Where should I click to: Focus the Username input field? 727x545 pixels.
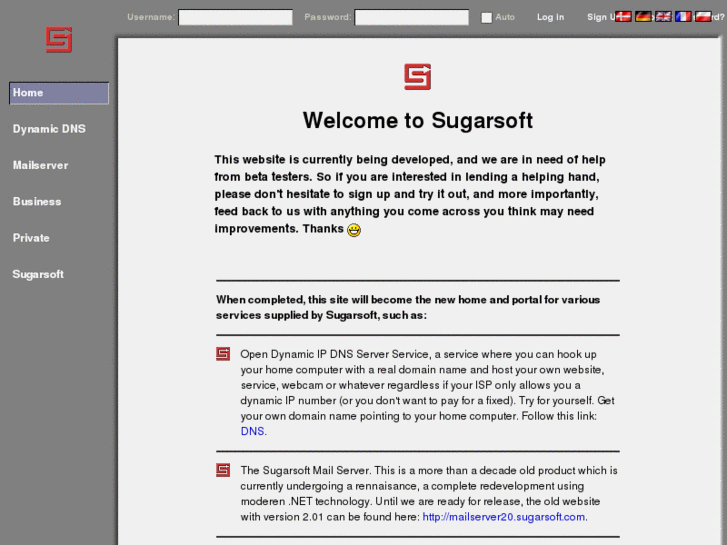click(x=236, y=17)
